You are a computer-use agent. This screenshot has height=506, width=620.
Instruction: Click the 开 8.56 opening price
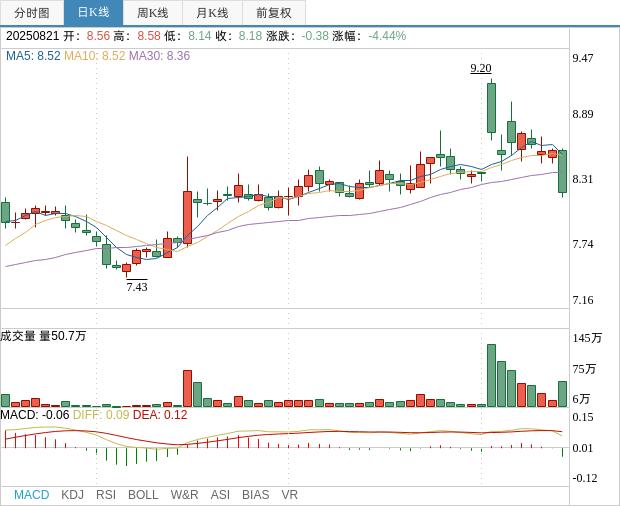point(87,36)
